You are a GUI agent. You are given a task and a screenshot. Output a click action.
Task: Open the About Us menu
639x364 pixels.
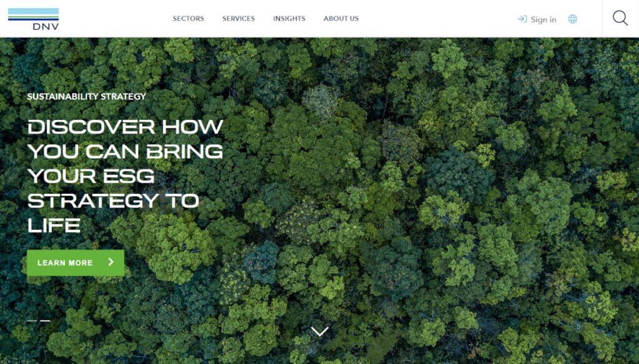tap(341, 18)
